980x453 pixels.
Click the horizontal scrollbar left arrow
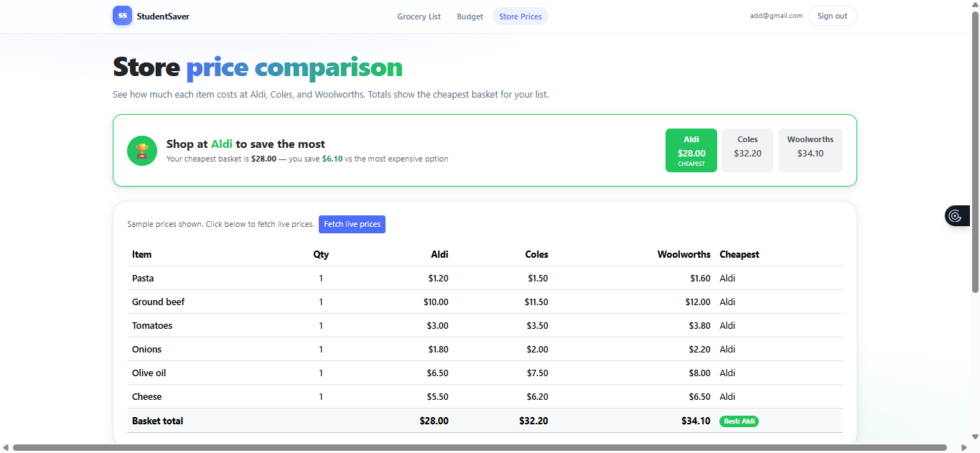pyautogui.click(x=6, y=448)
